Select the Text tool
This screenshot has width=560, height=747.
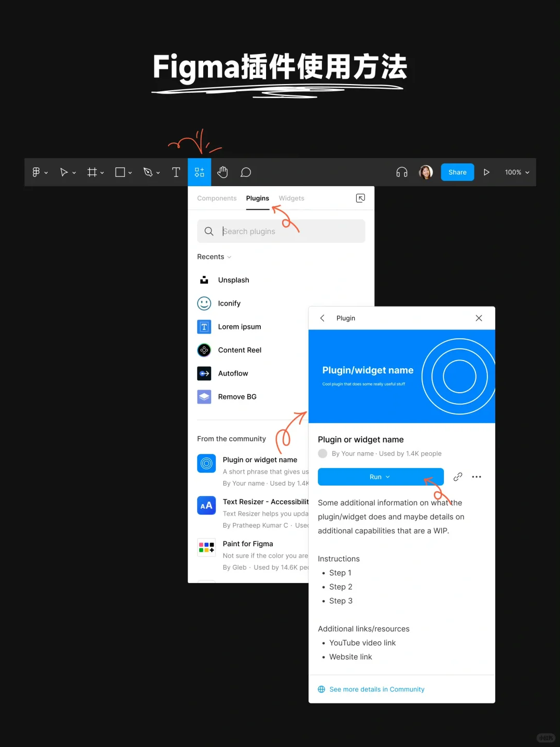click(x=176, y=172)
